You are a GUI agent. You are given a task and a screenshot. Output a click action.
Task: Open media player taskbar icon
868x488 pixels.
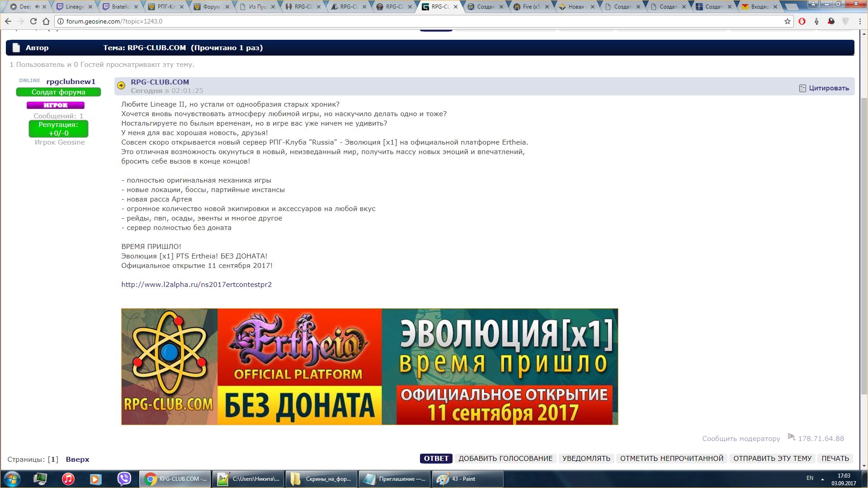(x=96, y=479)
